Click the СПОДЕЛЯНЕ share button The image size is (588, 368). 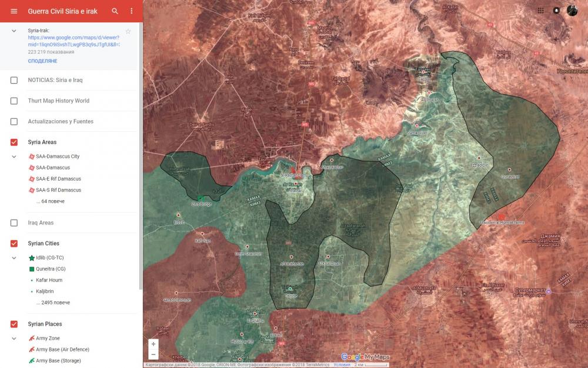[x=42, y=61]
